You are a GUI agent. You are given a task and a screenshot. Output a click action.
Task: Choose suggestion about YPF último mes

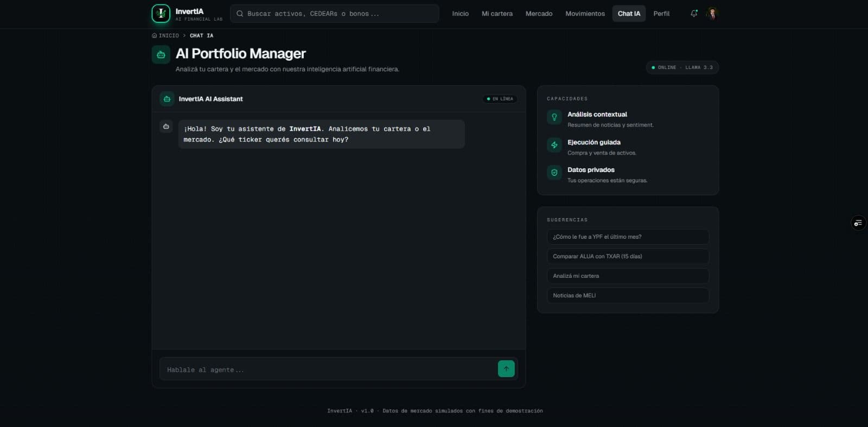coord(628,237)
